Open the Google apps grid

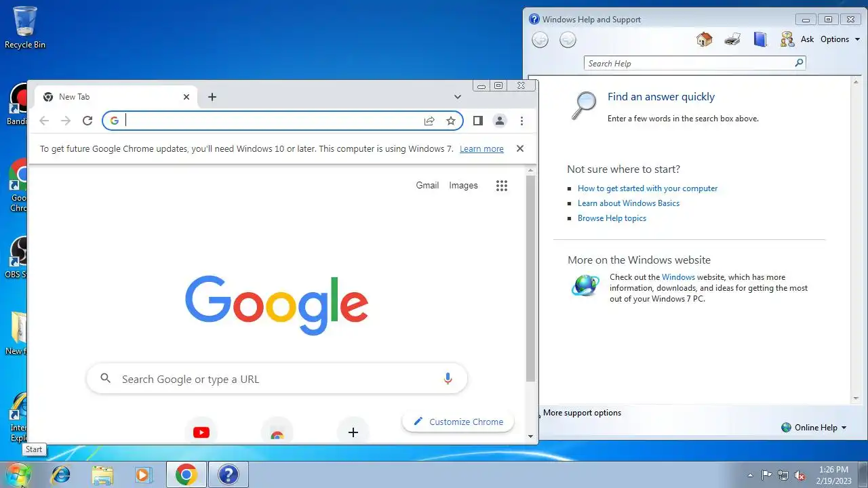point(502,186)
